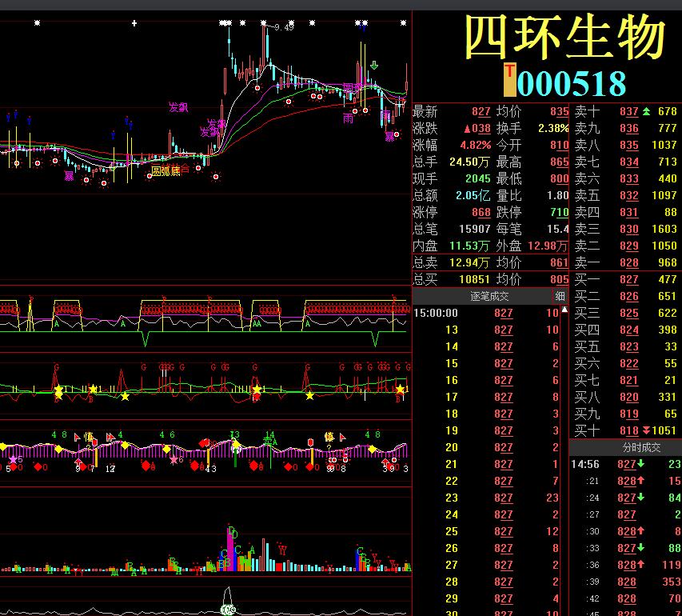
Task: Select the 买六 822 order row
Action: click(x=625, y=363)
